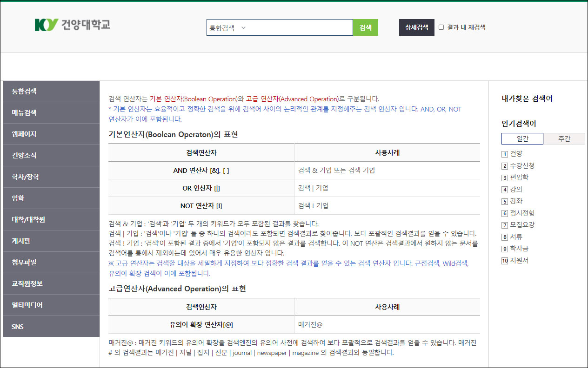Click popular keyword 모집요강
This screenshot has height=368, width=588.
click(x=522, y=225)
